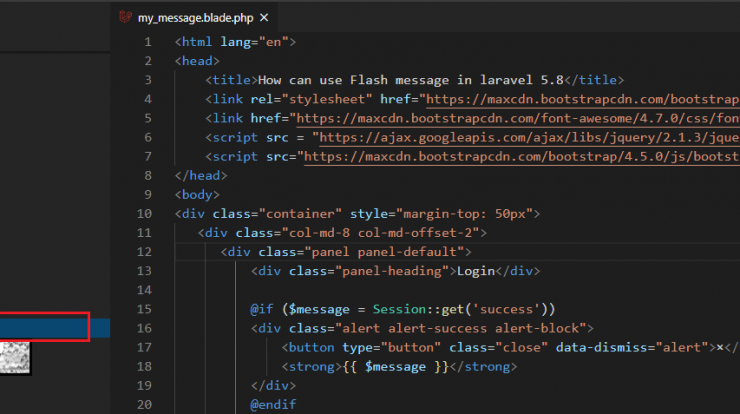This screenshot has width=740, height=414.
Task: Open the bootstrap stylesheet URL on line 4
Action: [582, 100]
